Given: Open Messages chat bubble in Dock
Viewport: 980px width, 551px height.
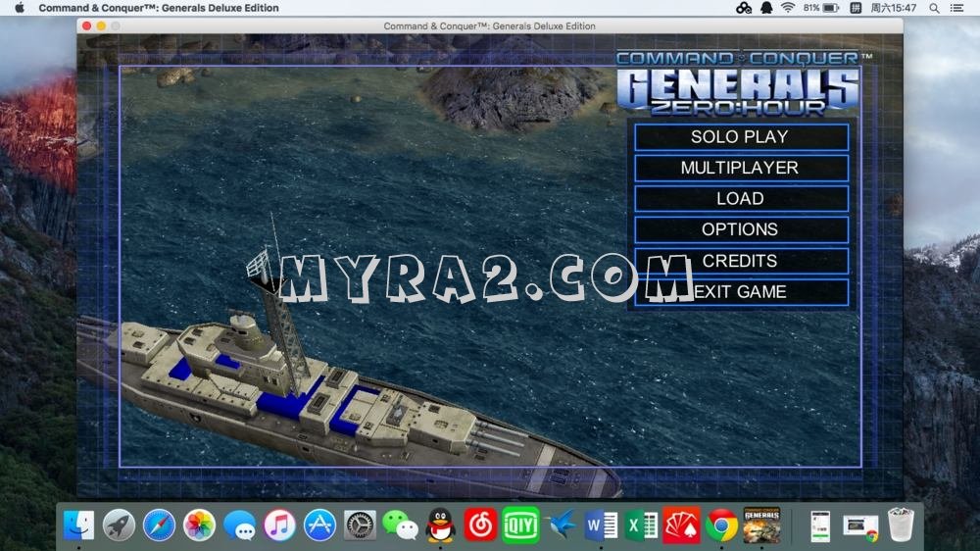Looking at the screenshot, I should 239,525.
